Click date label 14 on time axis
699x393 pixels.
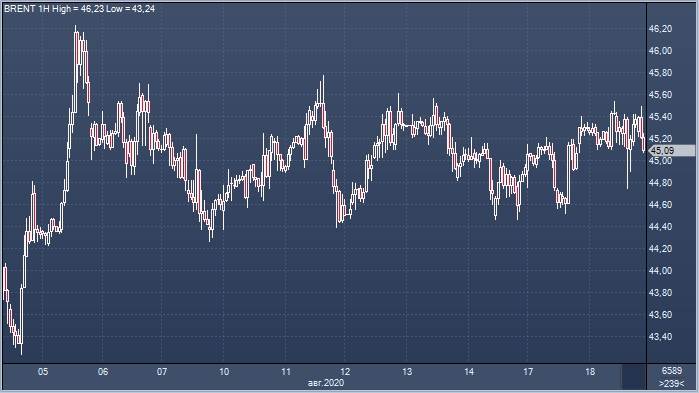(469, 372)
